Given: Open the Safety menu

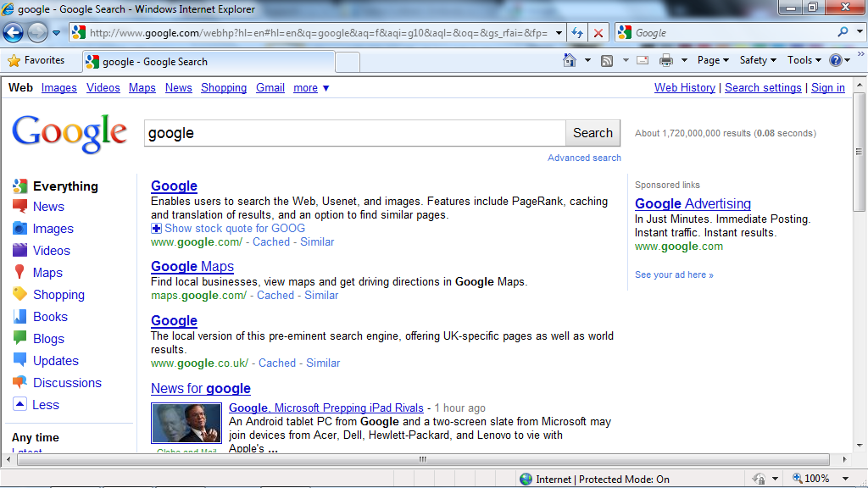Looking at the screenshot, I should click(x=757, y=60).
